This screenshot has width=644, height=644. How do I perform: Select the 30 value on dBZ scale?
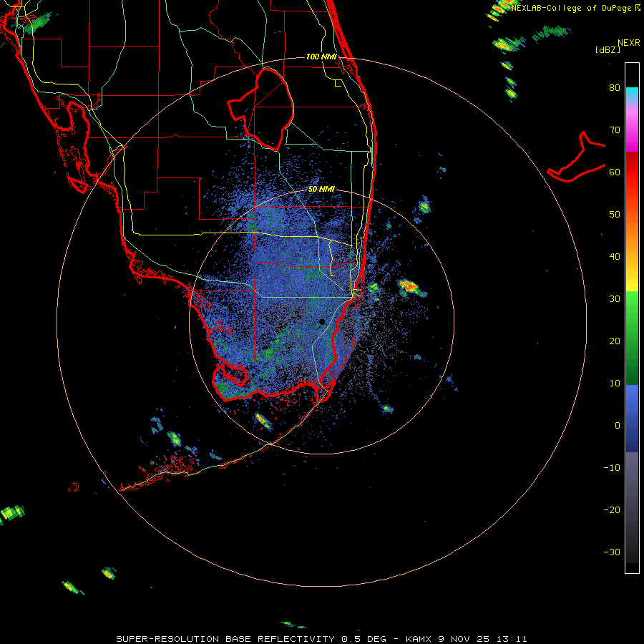point(615,299)
